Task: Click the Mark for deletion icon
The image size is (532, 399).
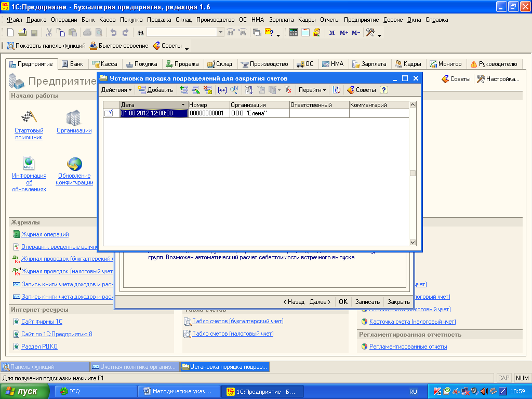Action: pos(208,90)
